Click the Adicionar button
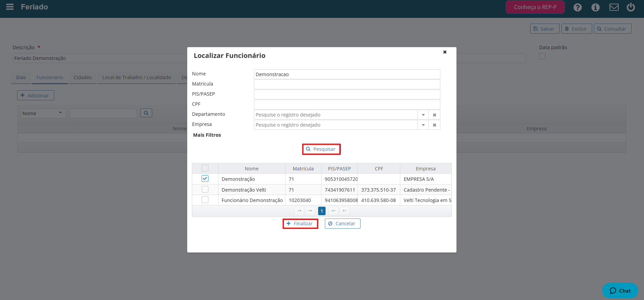This screenshot has width=644, height=300. point(36,95)
